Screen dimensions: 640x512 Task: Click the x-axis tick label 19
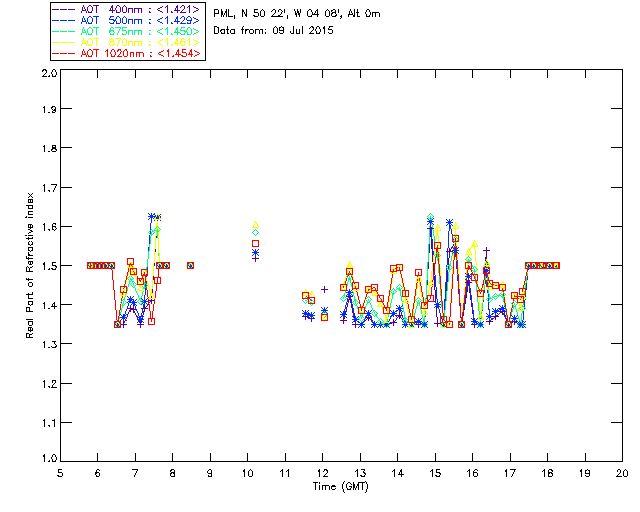pos(585,473)
